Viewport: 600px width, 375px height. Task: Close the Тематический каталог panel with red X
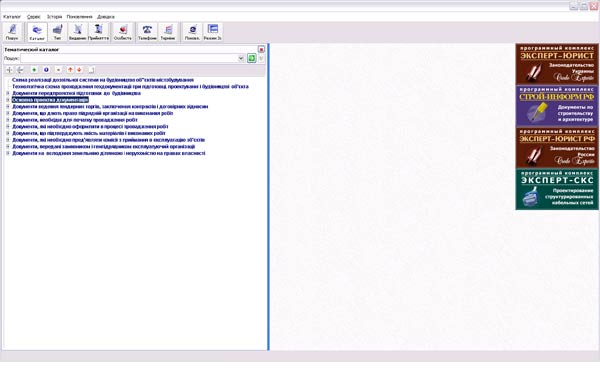(x=261, y=49)
